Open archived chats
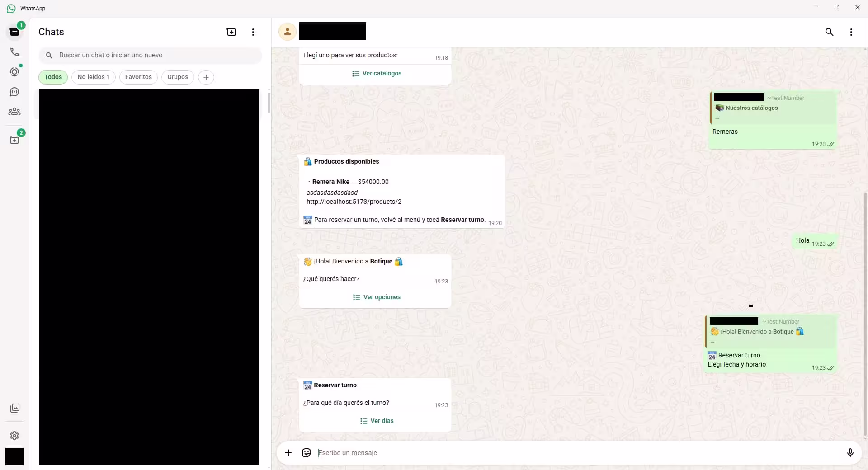This screenshot has width=868, height=470. coord(14,139)
